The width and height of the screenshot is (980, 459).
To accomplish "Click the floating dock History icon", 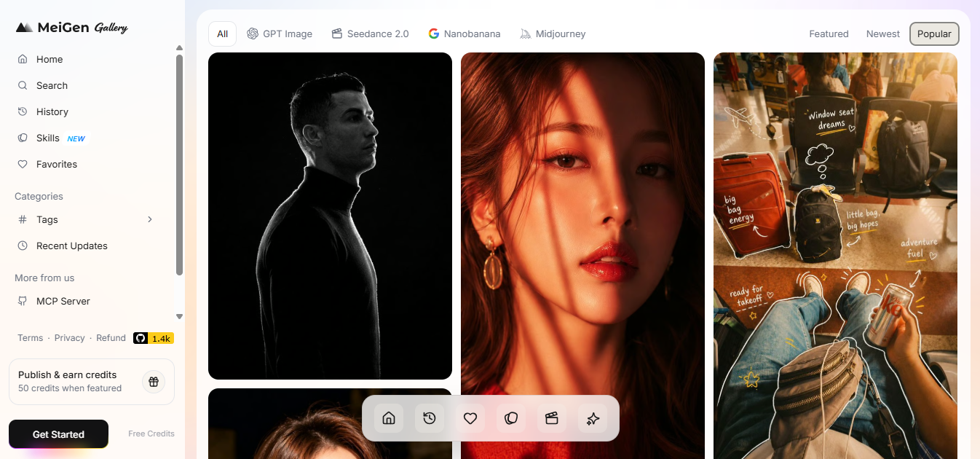I will pyautogui.click(x=430, y=418).
